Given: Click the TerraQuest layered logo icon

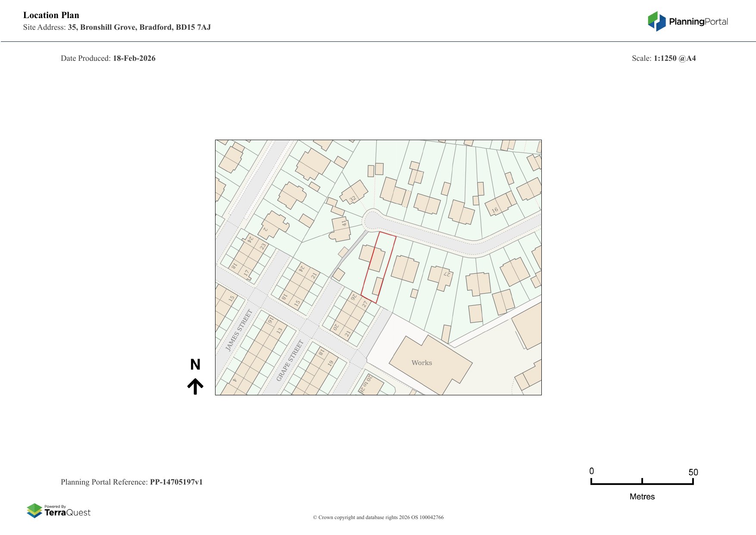Looking at the screenshot, I should pos(34,510).
